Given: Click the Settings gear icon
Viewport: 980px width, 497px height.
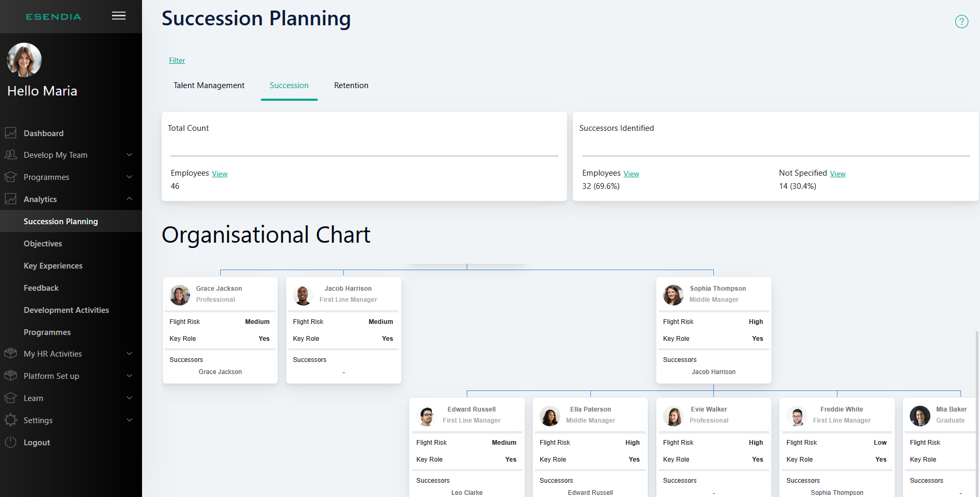Looking at the screenshot, I should pos(11,420).
